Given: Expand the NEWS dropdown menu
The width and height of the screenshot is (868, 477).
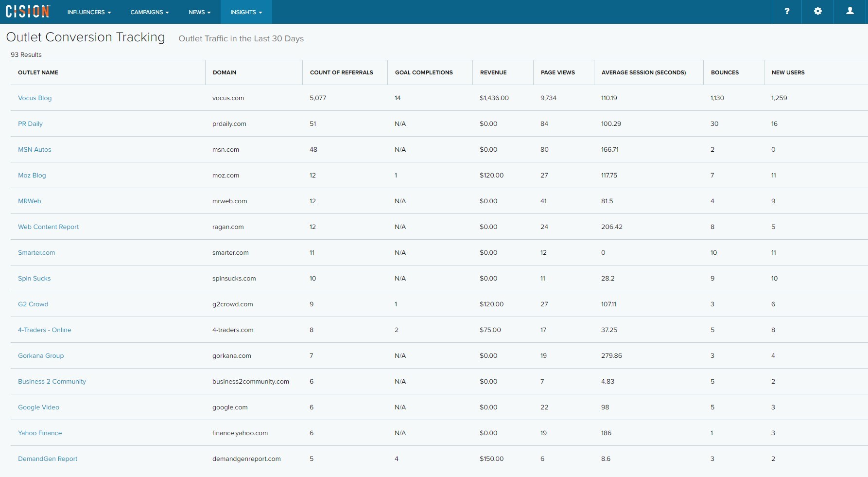Looking at the screenshot, I should click(x=199, y=12).
